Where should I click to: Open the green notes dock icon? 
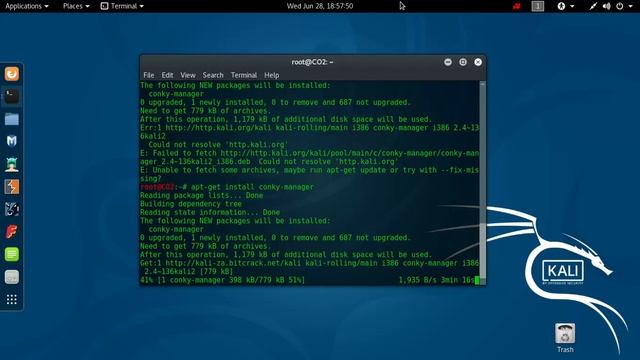click(x=11, y=254)
